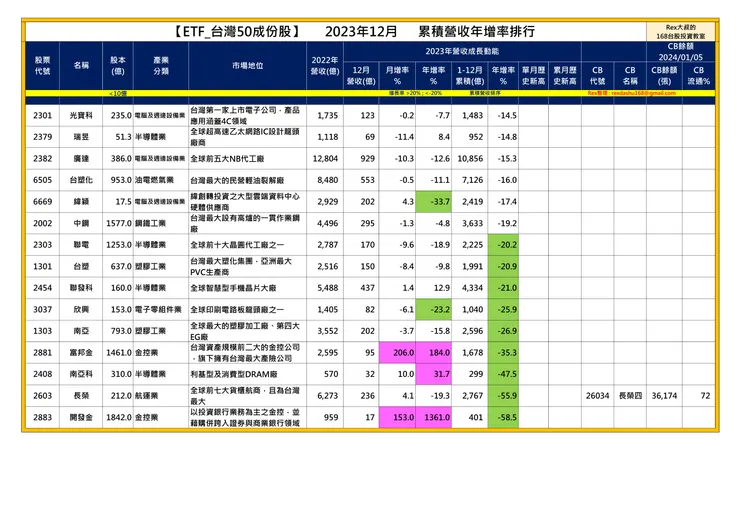Click the 欣興 company name
740x523 pixels.
coord(81,309)
